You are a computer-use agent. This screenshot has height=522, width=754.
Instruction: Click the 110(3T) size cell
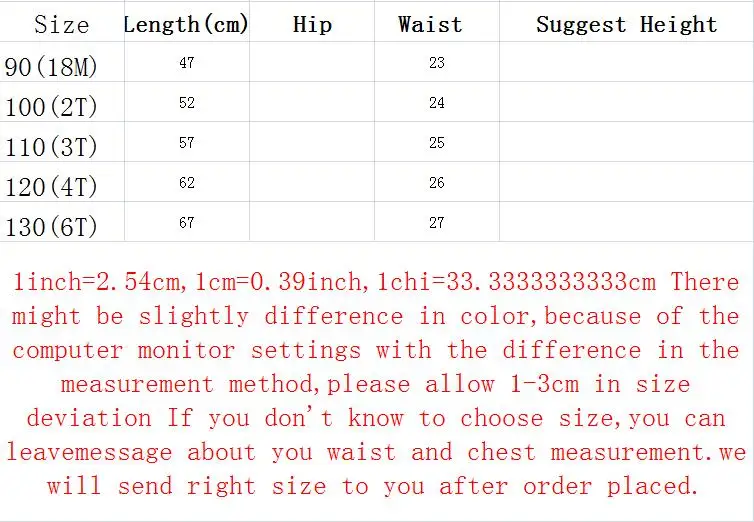tap(51, 147)
